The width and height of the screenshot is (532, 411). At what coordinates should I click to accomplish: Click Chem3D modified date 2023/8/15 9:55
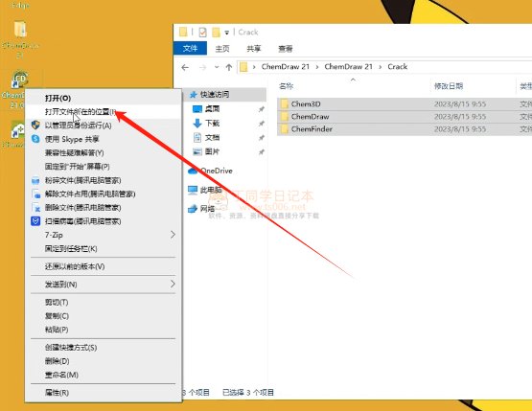coord(460,104)
